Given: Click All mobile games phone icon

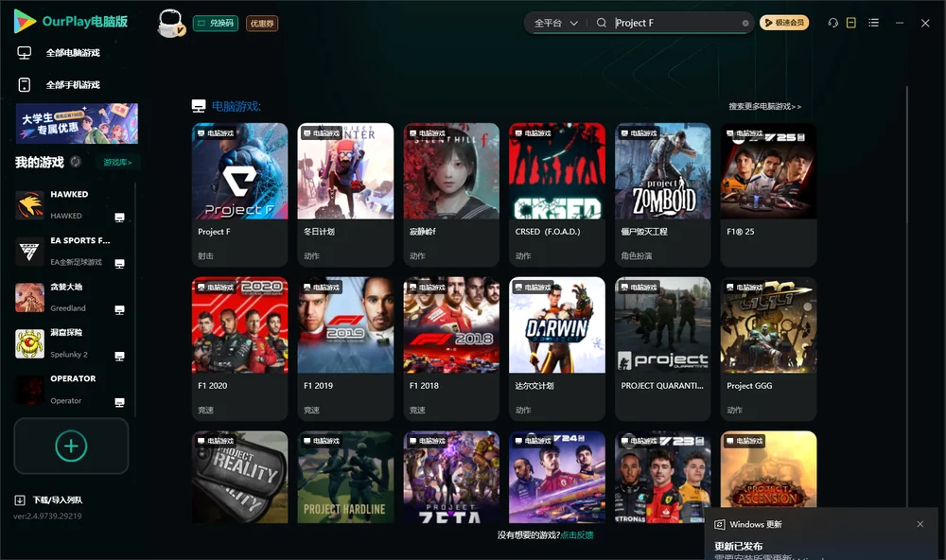Looking at the screenshot, I should [x=25, y=85].
